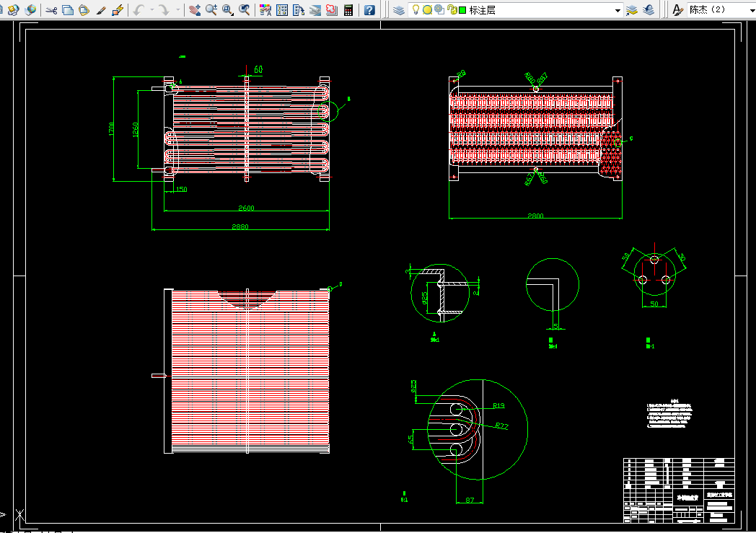Screen dimensions: 756x533
Task: Activate Zoom Realtime magnifier tool
Action: [211, 9]
